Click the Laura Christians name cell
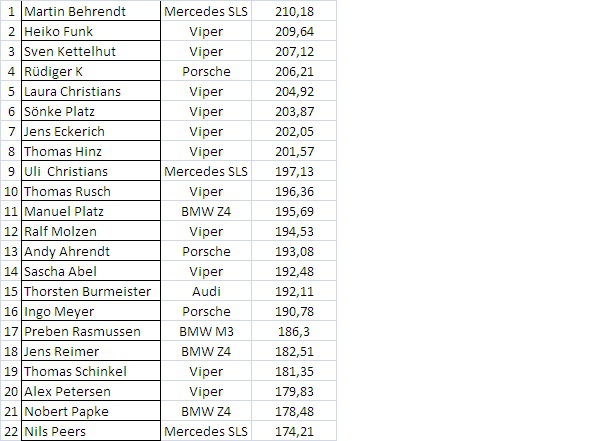614x441 pixels. tap(89, 91)
